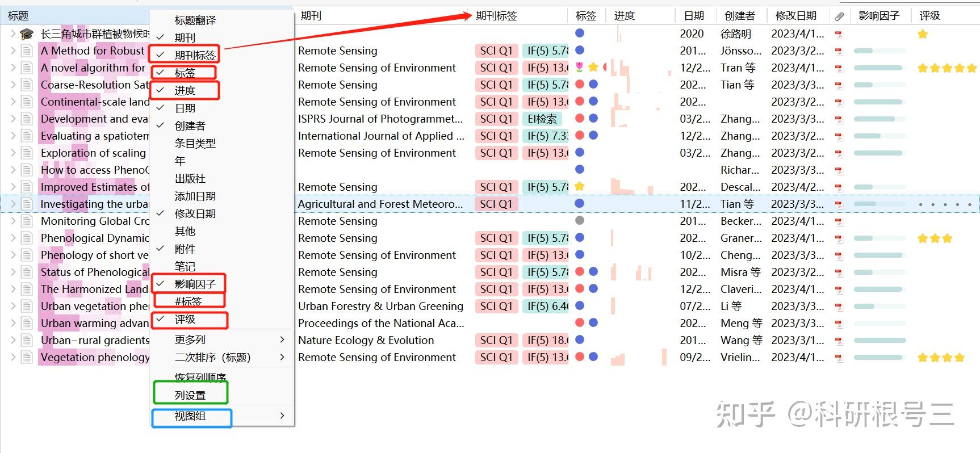Click the five-star rating in the Tran 等 row
Image resolution: width=980 pixels, height=453 pixels.
click(947, 68)
